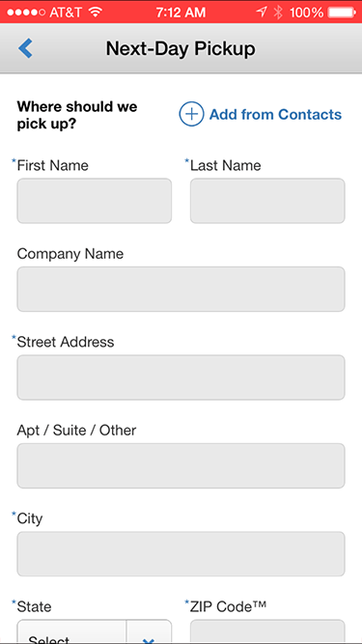Tap the location arrow icon
362x644 pixels.
[x=262, y=13]
